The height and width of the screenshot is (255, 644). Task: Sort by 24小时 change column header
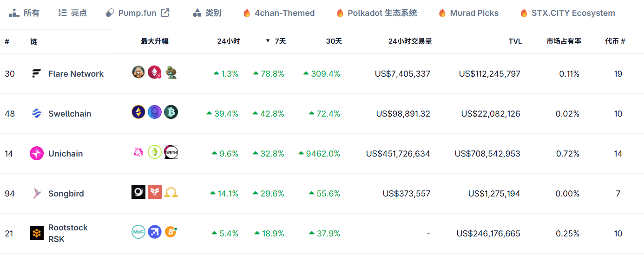(228, 41)
